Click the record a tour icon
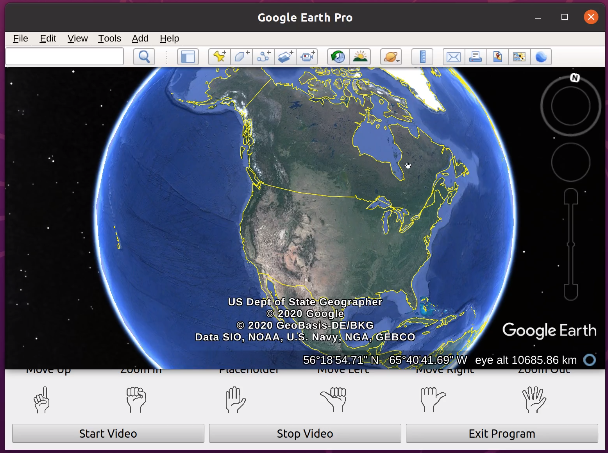 308,57
